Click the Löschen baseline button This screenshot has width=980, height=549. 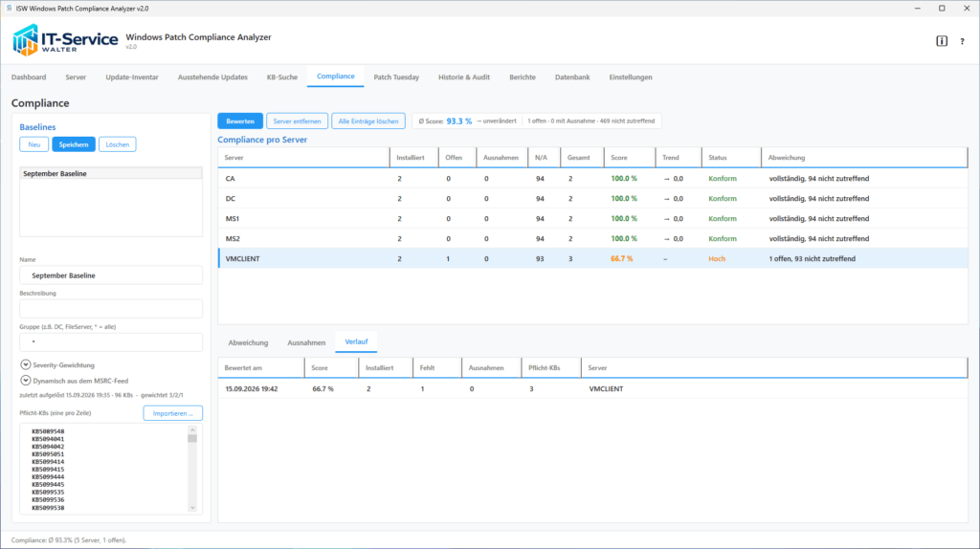117,144
